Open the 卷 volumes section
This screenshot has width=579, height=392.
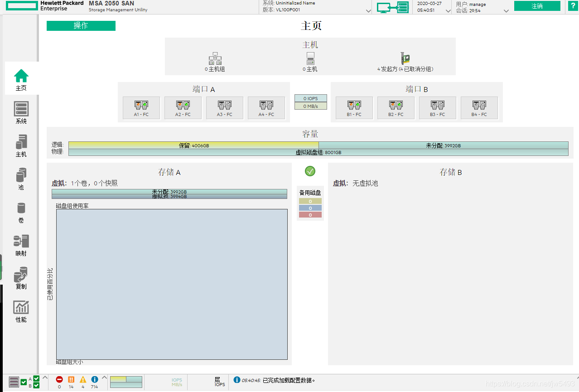21,208
